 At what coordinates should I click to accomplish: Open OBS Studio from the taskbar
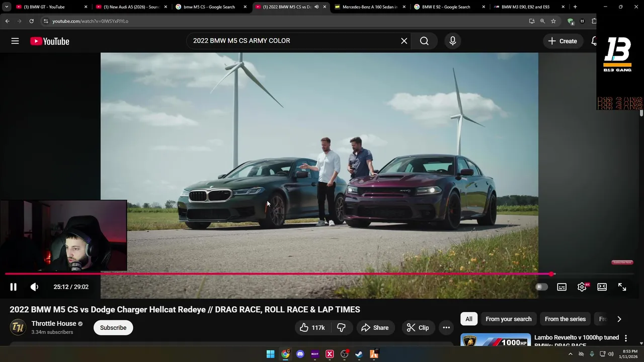point(344,354)
